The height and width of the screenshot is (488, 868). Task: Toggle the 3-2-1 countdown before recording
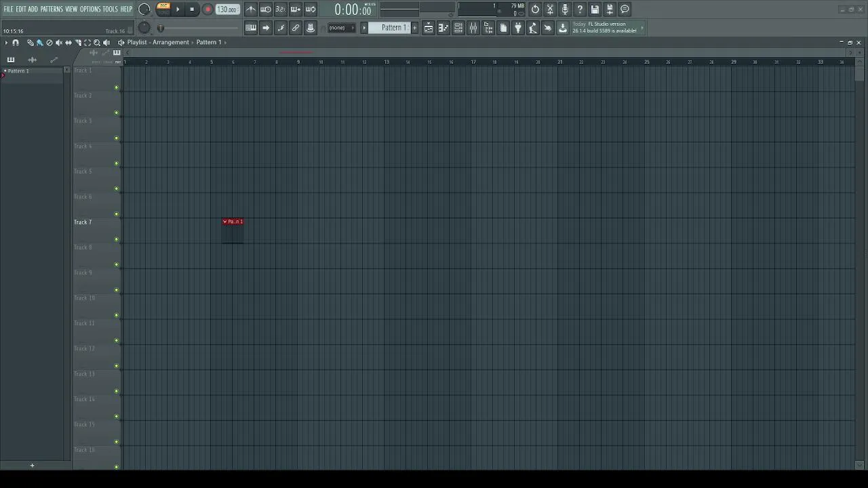point(281,9)
